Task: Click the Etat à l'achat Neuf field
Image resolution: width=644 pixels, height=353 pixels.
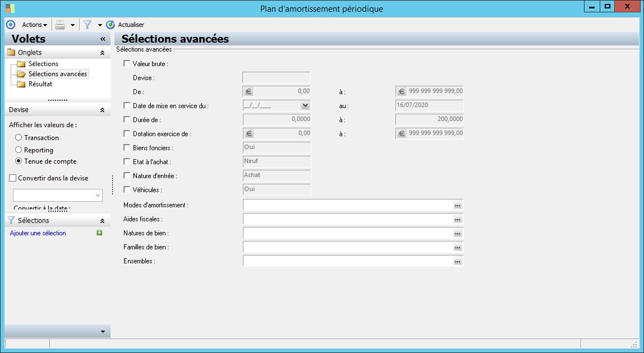Action: pos(277,161)
